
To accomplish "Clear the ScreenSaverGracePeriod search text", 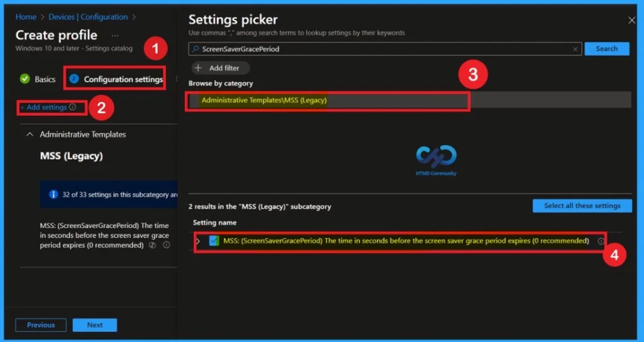I will (x=575, y=49).
